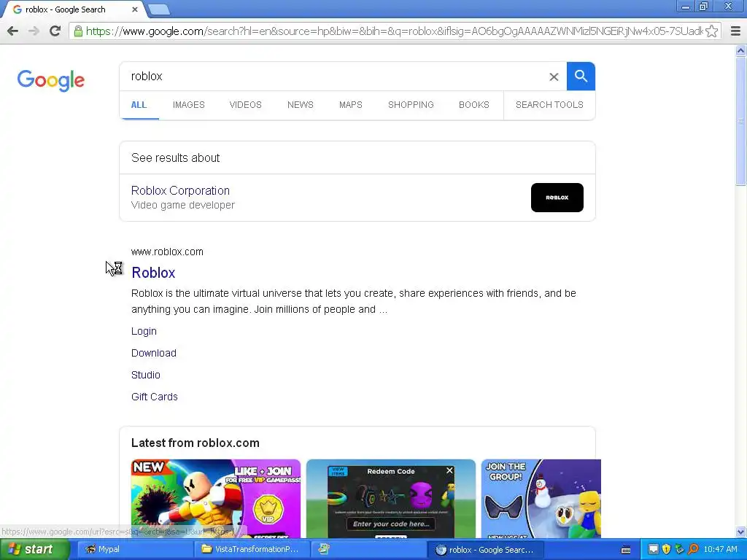Select the roblox - Google Search taskbar button

click(485, 550)
